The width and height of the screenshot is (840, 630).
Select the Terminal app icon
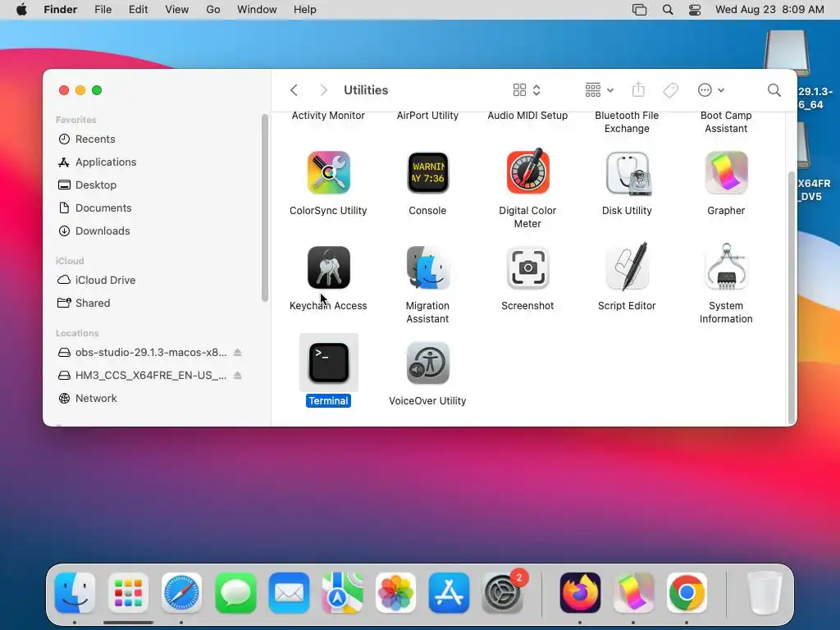[x=328, y=363]
